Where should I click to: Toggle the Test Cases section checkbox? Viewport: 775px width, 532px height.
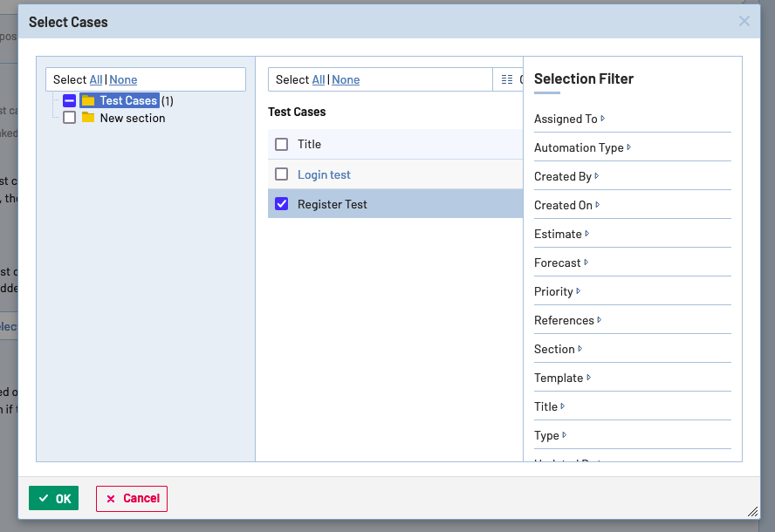point(69,101)
